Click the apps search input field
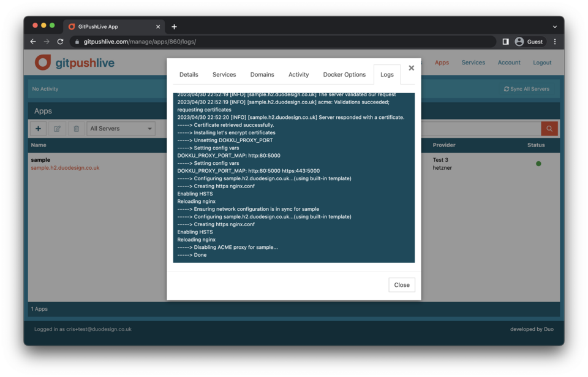 tap(481, 128)
